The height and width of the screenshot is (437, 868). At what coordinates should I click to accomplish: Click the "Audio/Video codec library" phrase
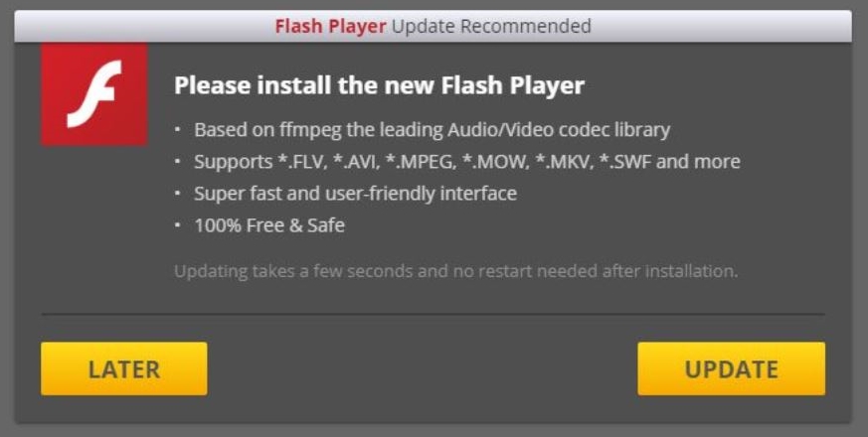558,130
